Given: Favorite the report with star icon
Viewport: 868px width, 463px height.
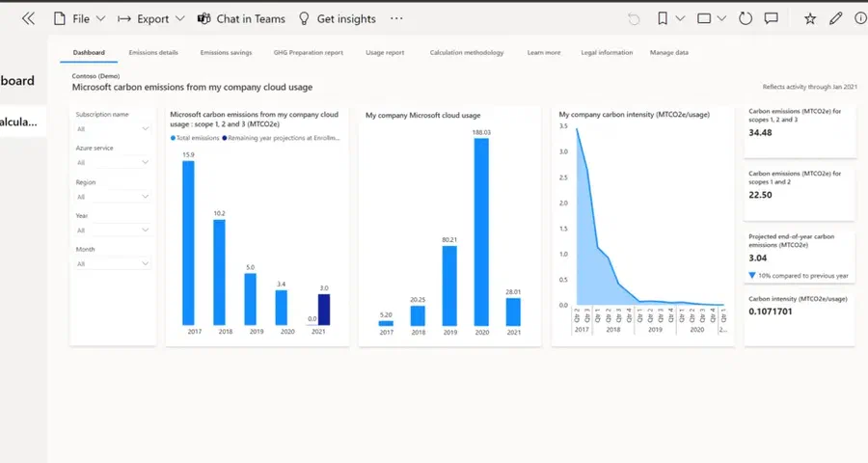Looking at the screenshot, I should click(810, 19).
